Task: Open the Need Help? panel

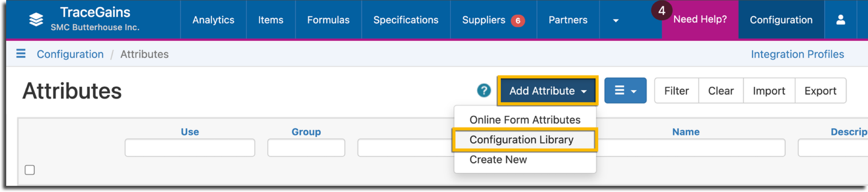Action: pos(700,19)
